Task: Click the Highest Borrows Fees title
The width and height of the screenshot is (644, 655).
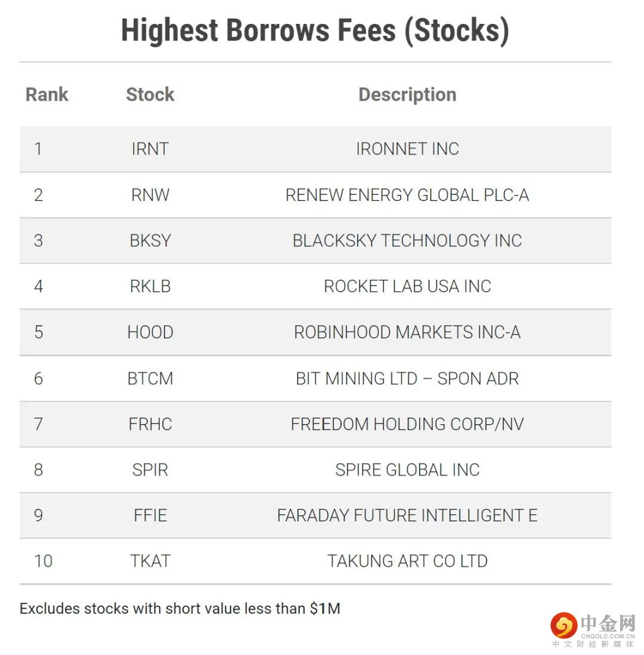Action: pyautogui.click(x=315, y=31)
